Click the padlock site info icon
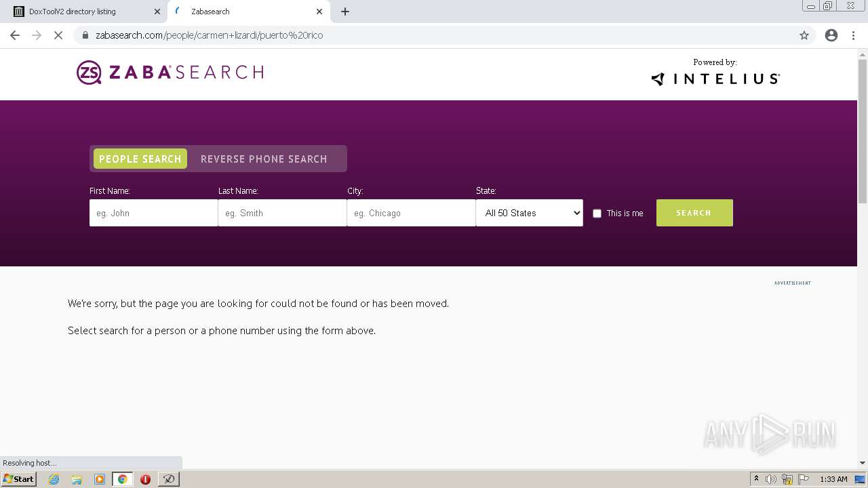Viewport: 868px width, 488px height. tap(85, 35)
